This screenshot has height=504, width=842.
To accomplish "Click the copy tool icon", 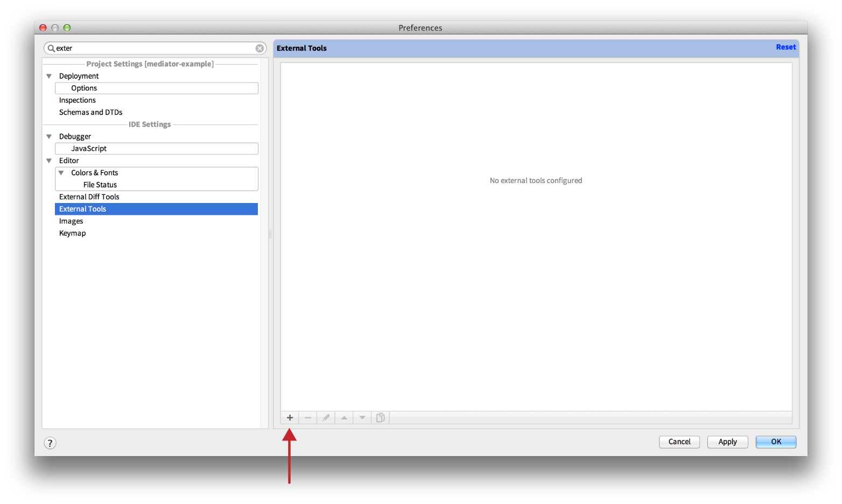I will click(380, 418).
